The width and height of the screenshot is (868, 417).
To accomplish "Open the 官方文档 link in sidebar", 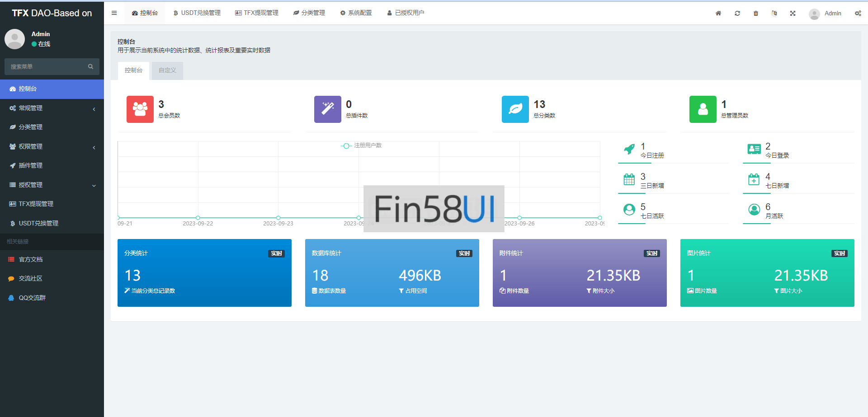I will (31, 259).
